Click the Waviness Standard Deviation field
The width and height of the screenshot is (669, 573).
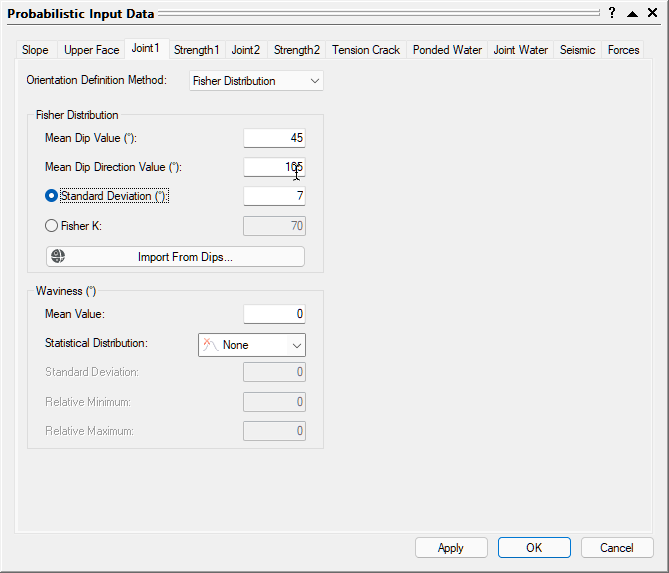(274, 372)
